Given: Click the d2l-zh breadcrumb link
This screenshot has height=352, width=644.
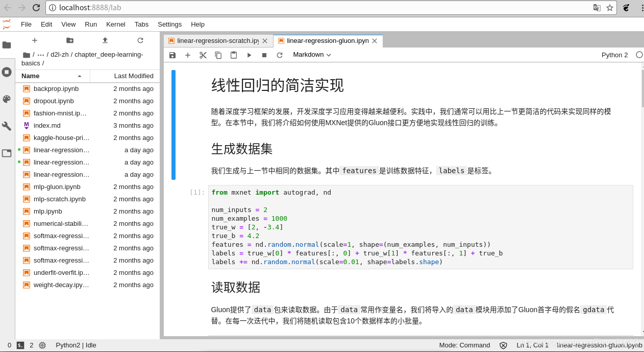Looking at the screenshot, I should pos(60,55).
